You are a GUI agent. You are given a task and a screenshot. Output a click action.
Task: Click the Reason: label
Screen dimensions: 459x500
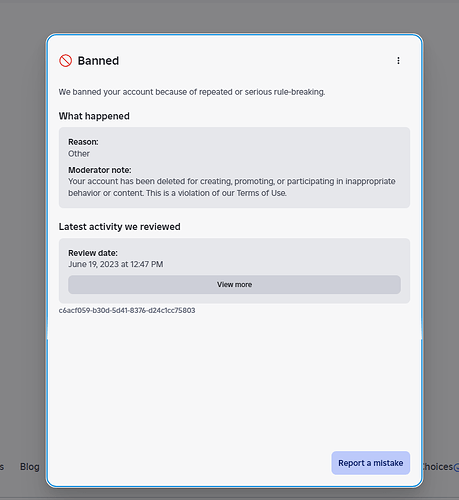click(x=83, y=142)
